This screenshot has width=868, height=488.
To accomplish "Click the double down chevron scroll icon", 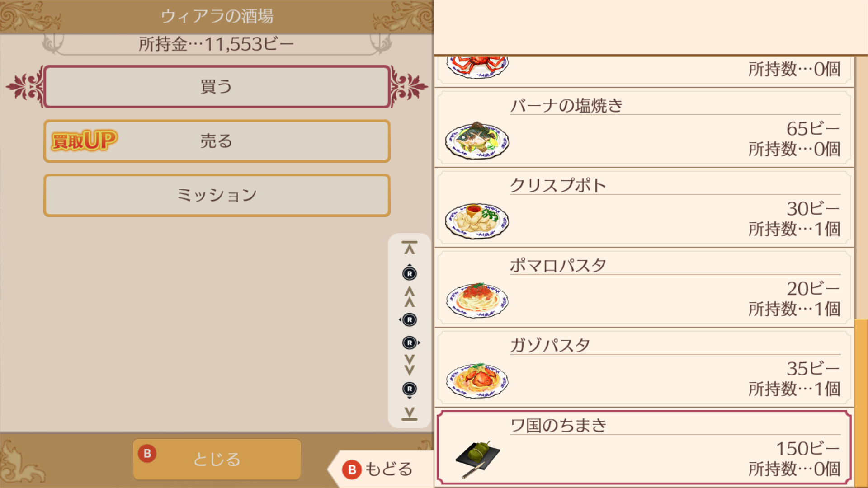I will pyautogui.click(x=409, y=365).
